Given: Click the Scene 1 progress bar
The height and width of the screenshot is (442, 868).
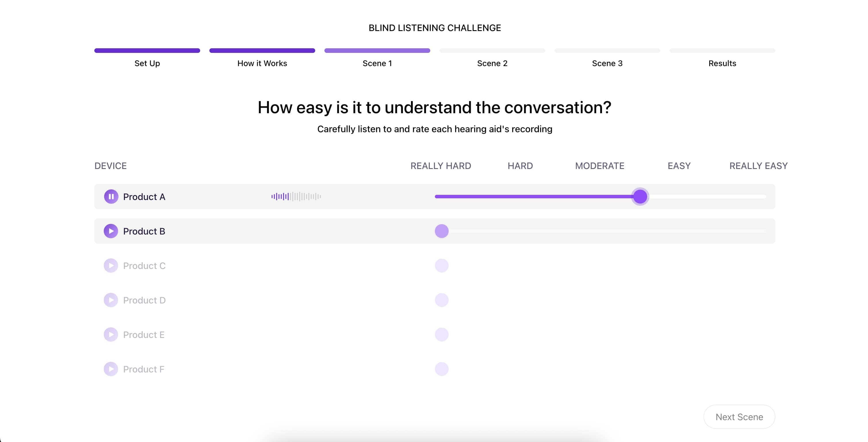Looking at the screenshot, I should click(x=377, y=51).
